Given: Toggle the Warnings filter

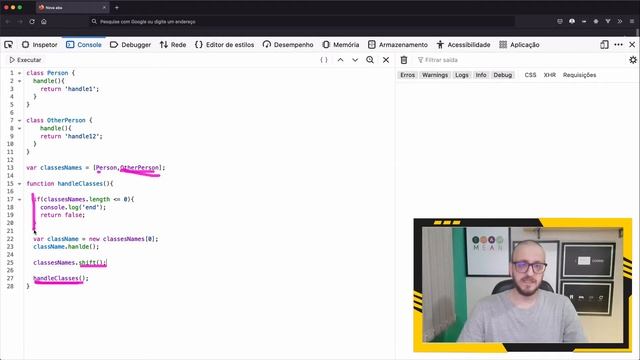Looking at the screenshot, I should coord(435,75).
